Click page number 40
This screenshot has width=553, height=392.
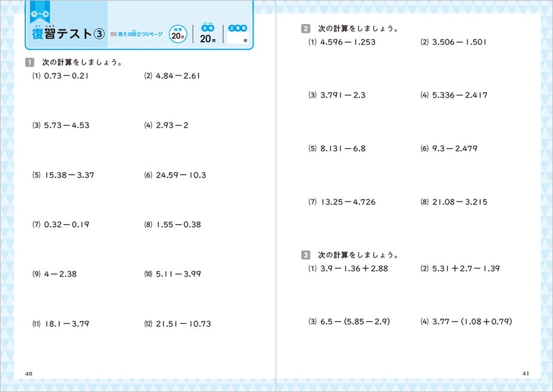tap(29, 373)
